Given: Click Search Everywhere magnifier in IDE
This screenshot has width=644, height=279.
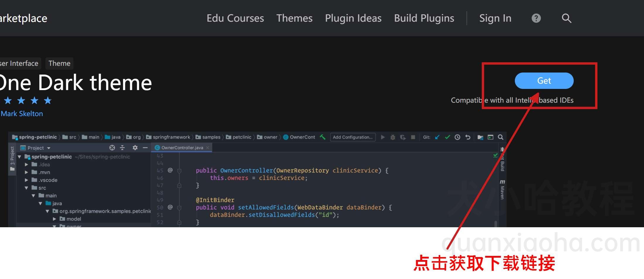Looking at the screenshot, I should [x=500, y=137].
